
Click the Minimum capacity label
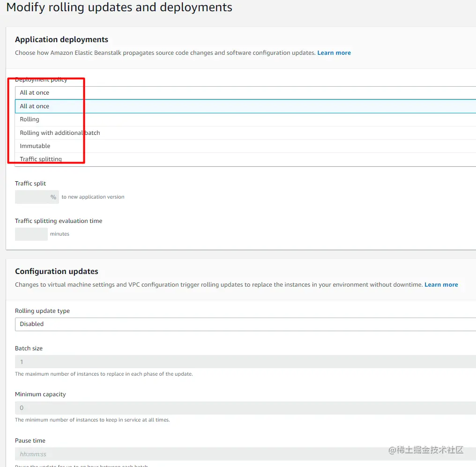point(40,394)
